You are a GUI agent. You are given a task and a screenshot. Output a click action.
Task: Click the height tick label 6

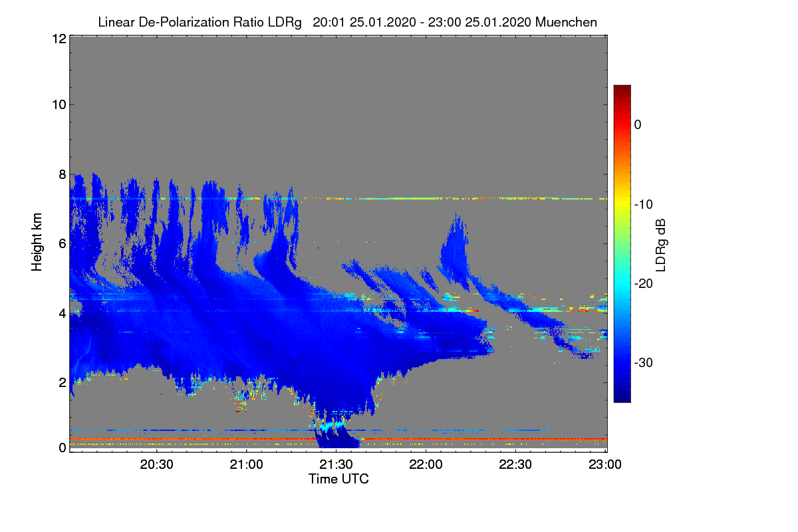(61, 243)
